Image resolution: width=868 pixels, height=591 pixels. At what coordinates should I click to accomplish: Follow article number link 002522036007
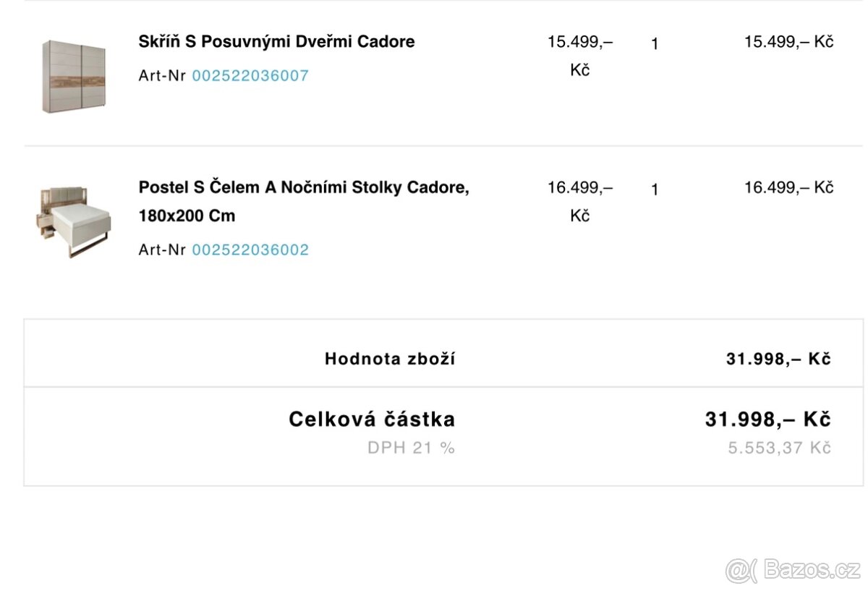click(250, 75)
